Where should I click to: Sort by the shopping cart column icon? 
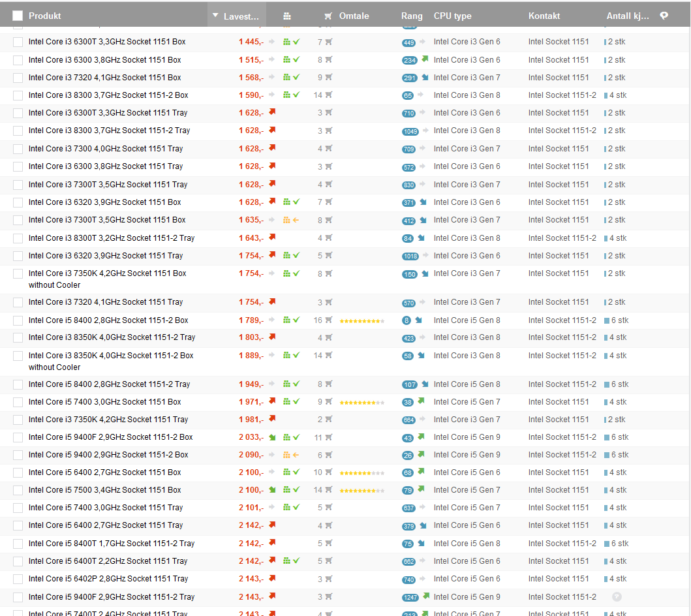point(328,16)
